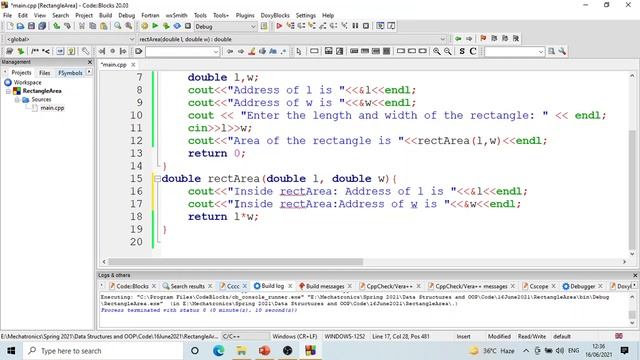Create a new file from toolbar
640x360 pixels.
(x=10, y=26)
